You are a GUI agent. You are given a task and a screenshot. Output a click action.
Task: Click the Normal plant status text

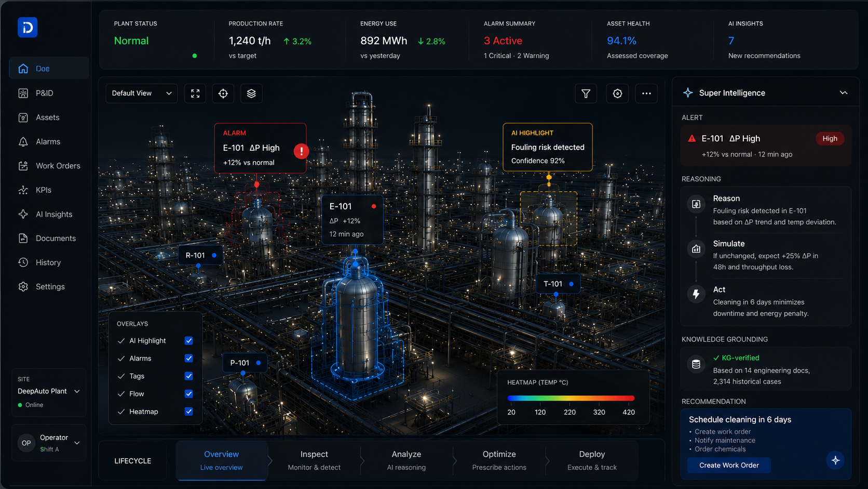pos(131,41)
